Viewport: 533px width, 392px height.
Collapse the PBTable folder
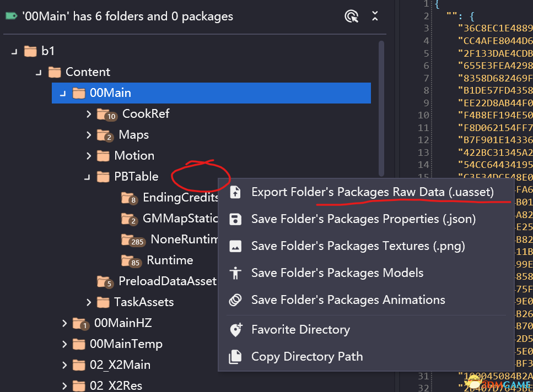click(89, 176)
